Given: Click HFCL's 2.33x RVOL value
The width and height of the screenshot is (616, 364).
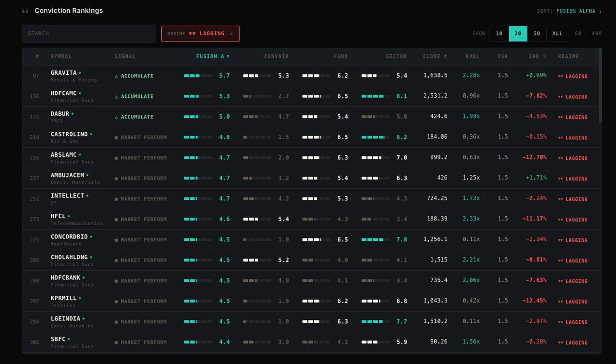Looking at the screenshot, I should pos(471,219).
